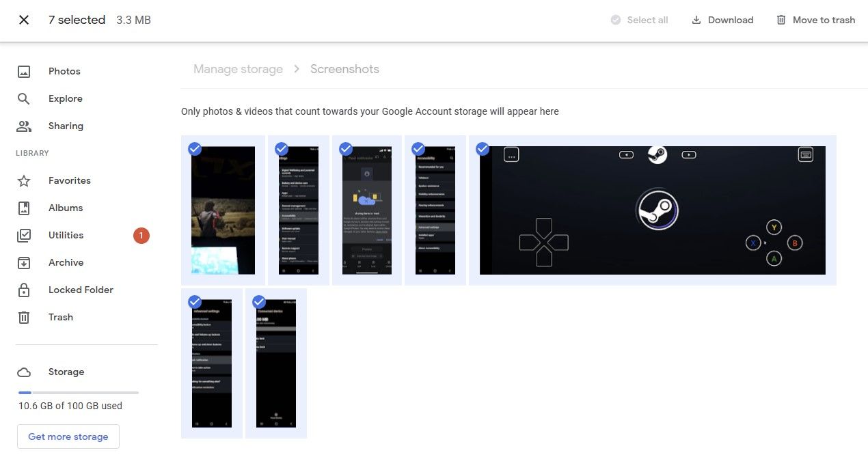Open the Photos section
The image size is (868, 457).
pos(64,71)
